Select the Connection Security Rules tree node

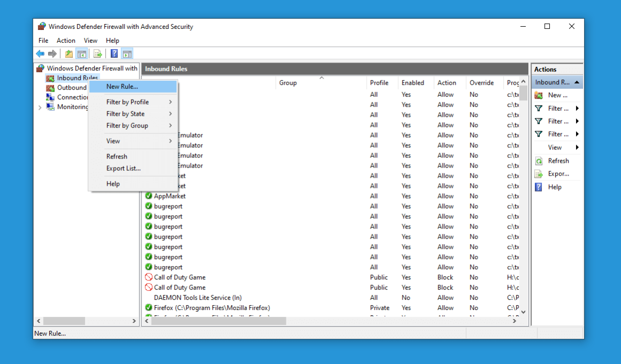(x=67, y=97)
